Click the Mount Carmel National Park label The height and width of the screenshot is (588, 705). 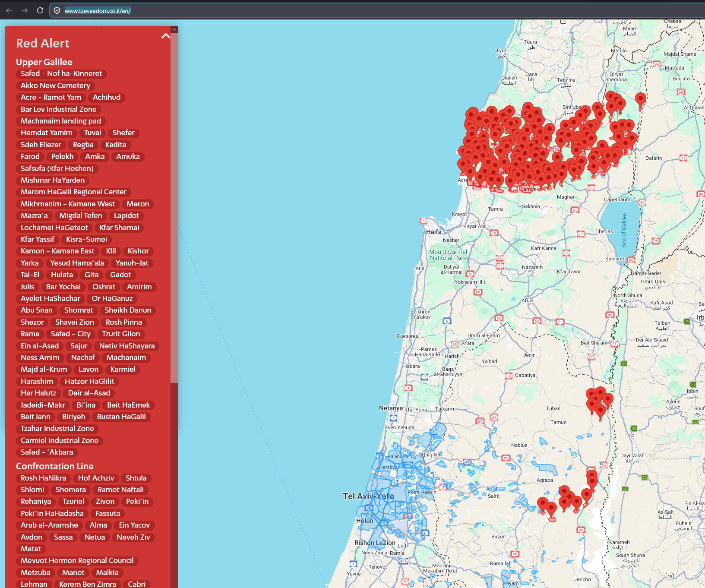click(448, 255)
